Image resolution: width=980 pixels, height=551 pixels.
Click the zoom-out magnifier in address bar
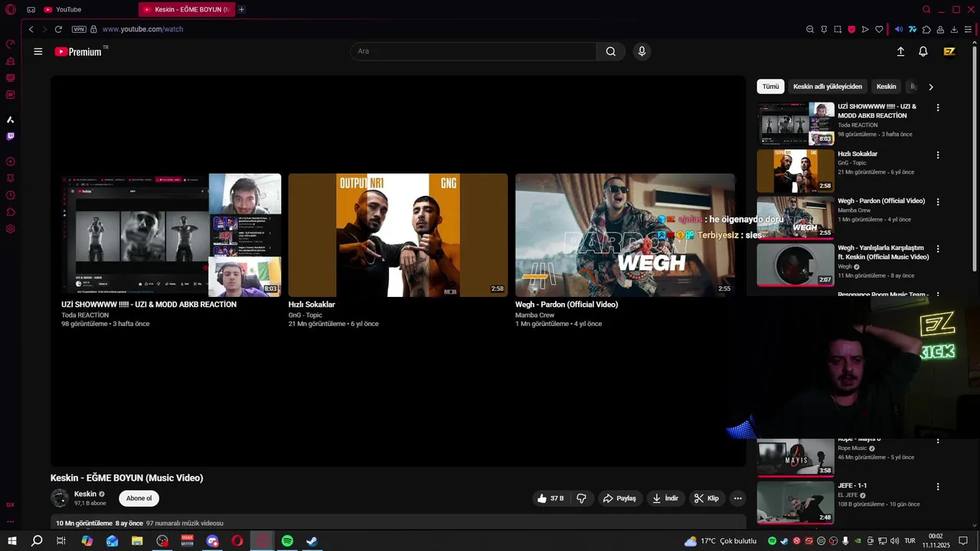(810, 29)
